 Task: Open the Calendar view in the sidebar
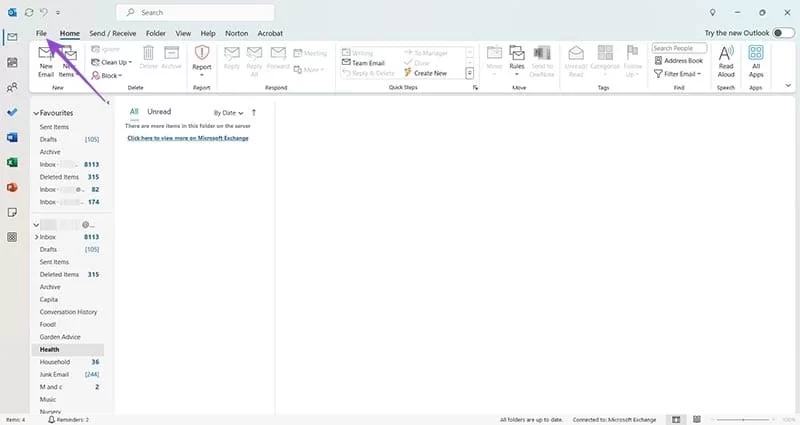click(12, 62)
